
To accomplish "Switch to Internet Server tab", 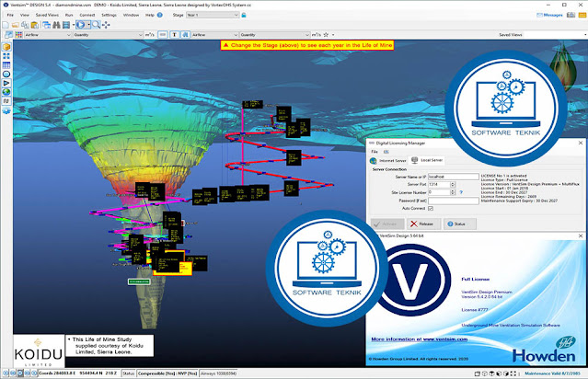I will coord(388,160).
